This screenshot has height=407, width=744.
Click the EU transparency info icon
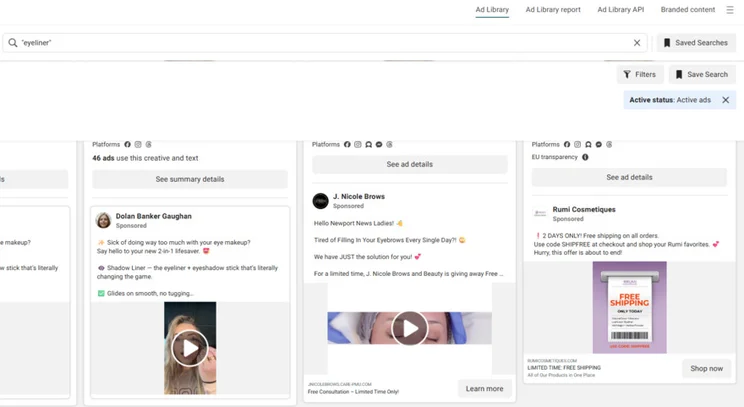click(585, 157)
